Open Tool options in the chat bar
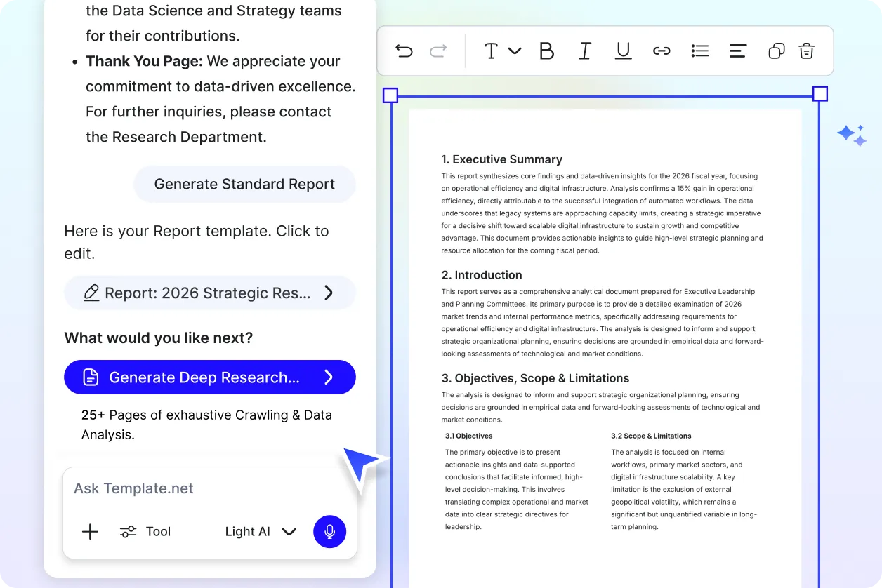Viewport: 882px width, 588px height. 145,531
